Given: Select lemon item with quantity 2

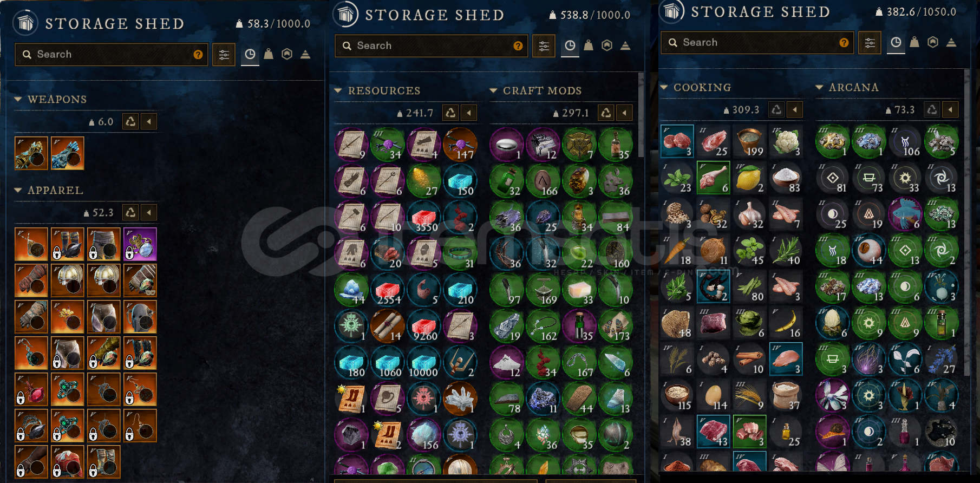Looking at the screenshot, I should (x=750, y=178).
